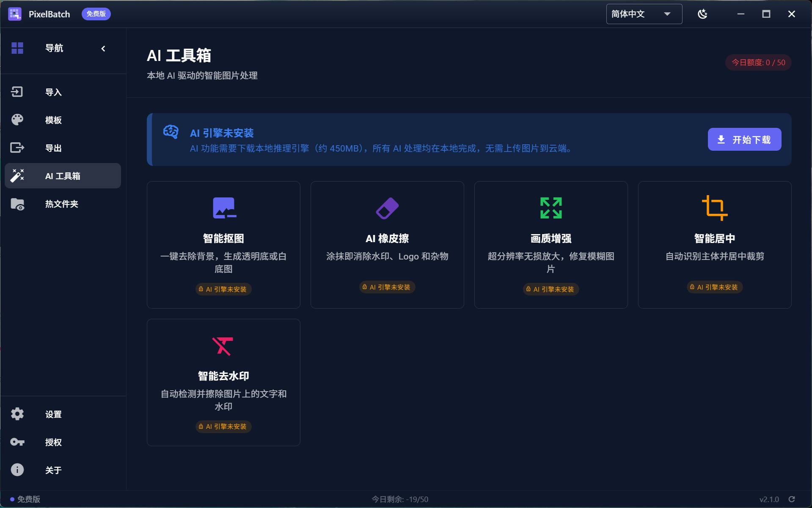Click the 开始下载 button

(744, 139)
